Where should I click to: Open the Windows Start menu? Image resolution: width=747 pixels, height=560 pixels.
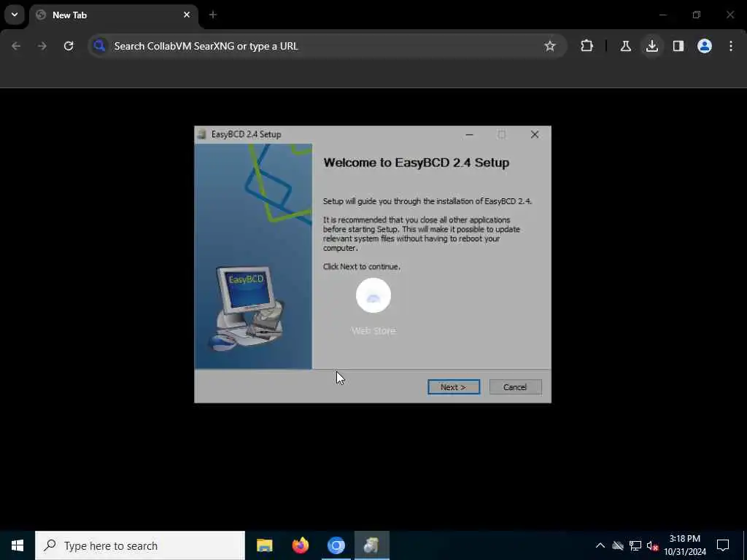18,545
